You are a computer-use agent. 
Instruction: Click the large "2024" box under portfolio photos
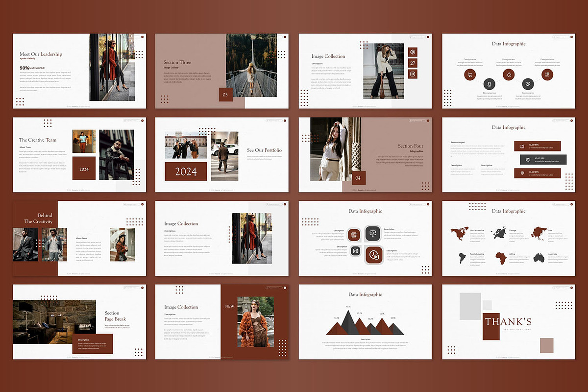pos(186,172)
